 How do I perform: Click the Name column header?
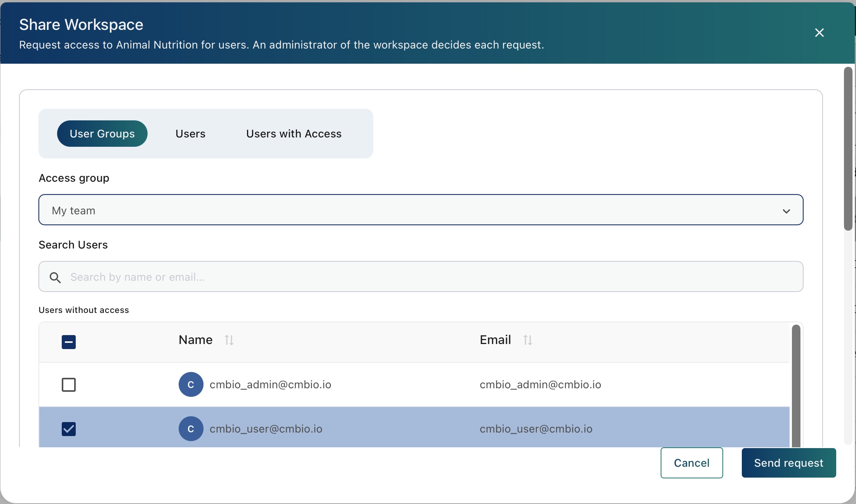coord(196,340)
